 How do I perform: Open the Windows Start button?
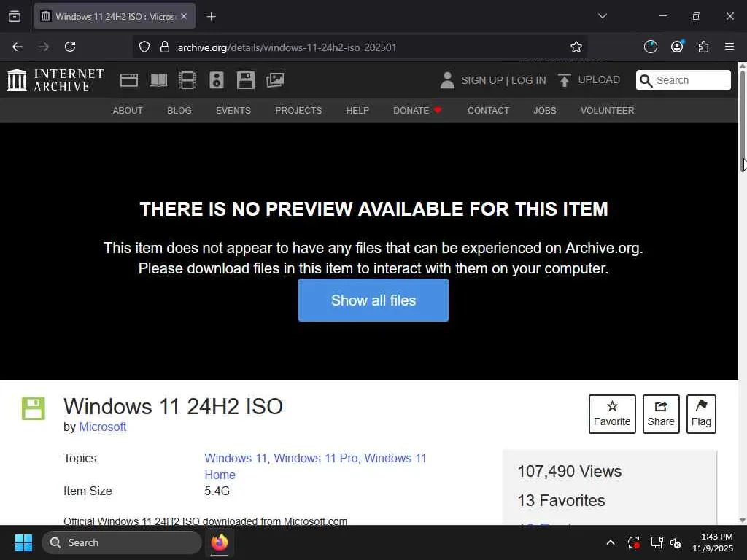(23, 542)
